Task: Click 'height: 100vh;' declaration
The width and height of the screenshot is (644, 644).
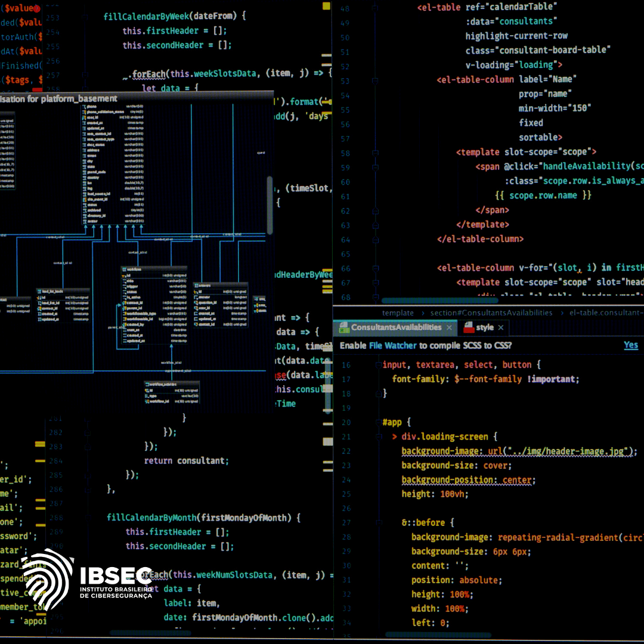Action: point(435,494)
